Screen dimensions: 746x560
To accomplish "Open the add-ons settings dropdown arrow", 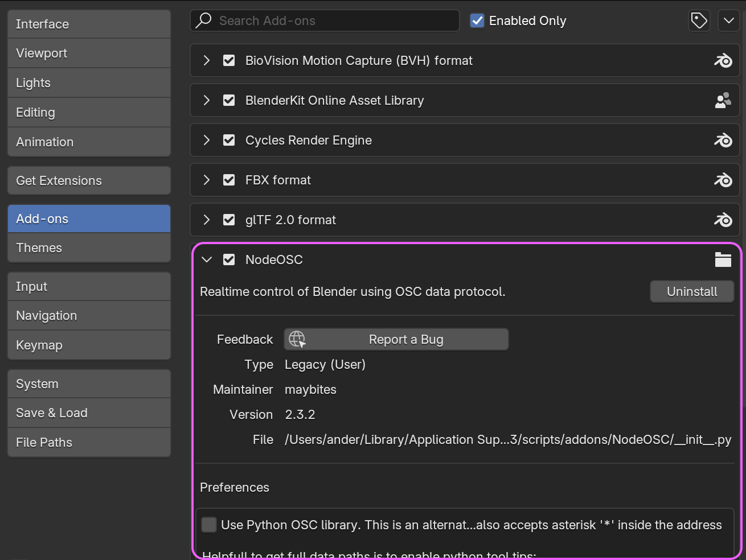I will (x=729, y=20).
